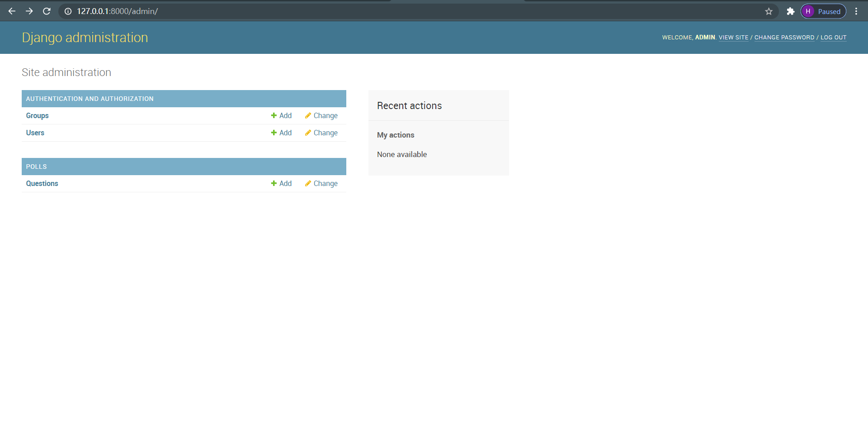Click the None available text
The image size is (868, 434).
click(x=402, y=155)
